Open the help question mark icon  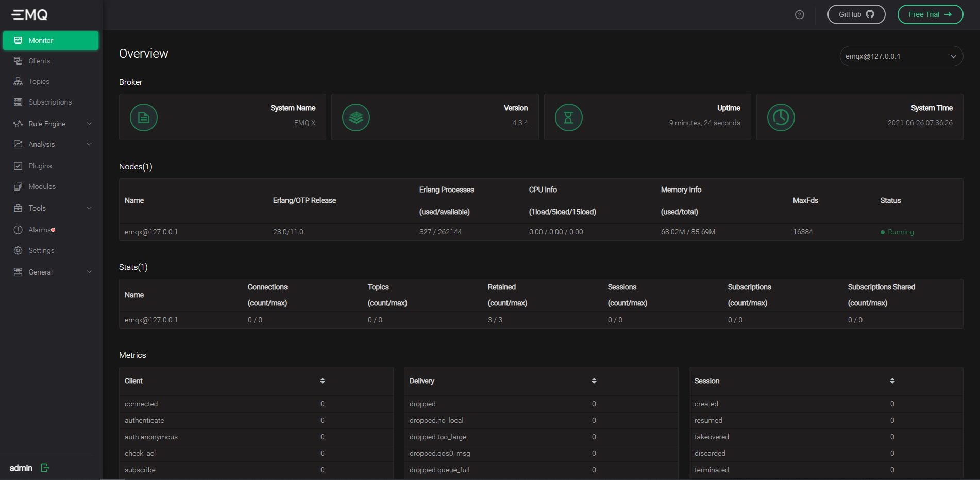click(x=799, y=14)
